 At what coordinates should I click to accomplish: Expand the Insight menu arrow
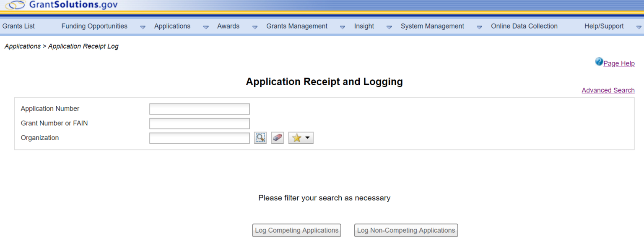(x=389, y=26)
